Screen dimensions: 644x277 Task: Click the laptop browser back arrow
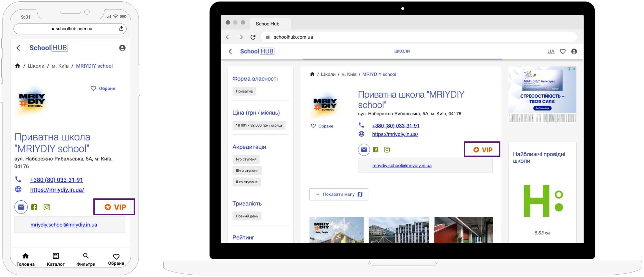pyautogui.click(x=229, y=37)
